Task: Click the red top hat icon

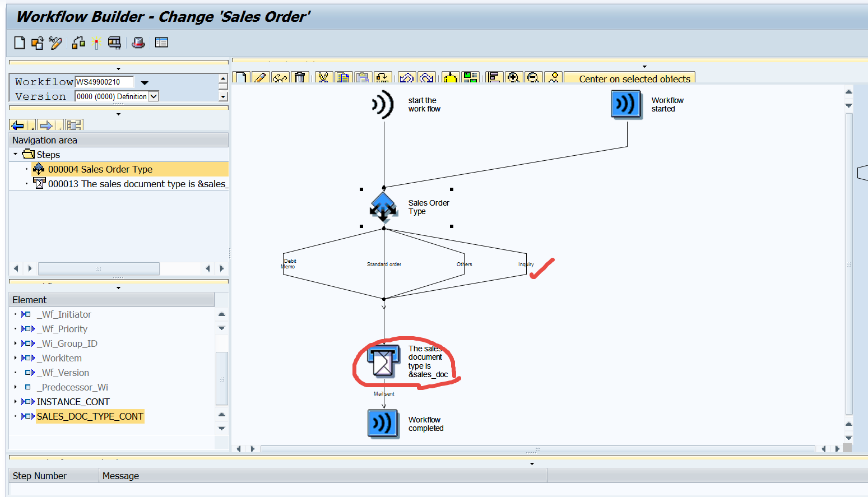Action: click(138, 43)
